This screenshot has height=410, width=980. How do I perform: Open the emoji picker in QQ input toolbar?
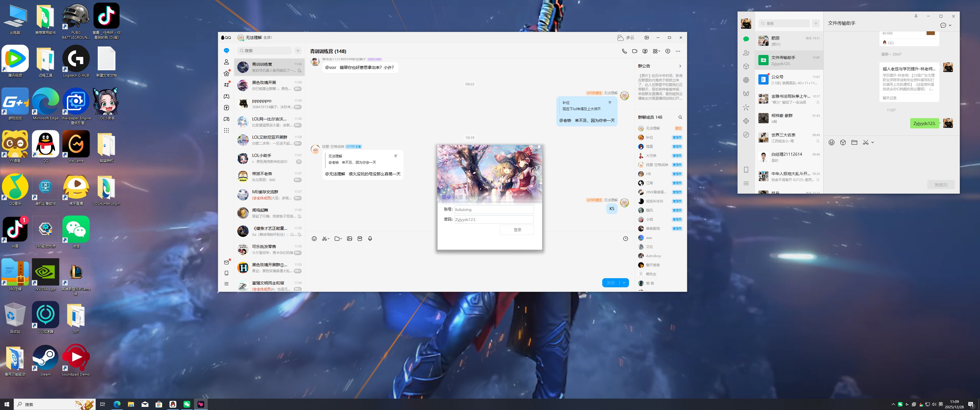[x=314, y=239]
